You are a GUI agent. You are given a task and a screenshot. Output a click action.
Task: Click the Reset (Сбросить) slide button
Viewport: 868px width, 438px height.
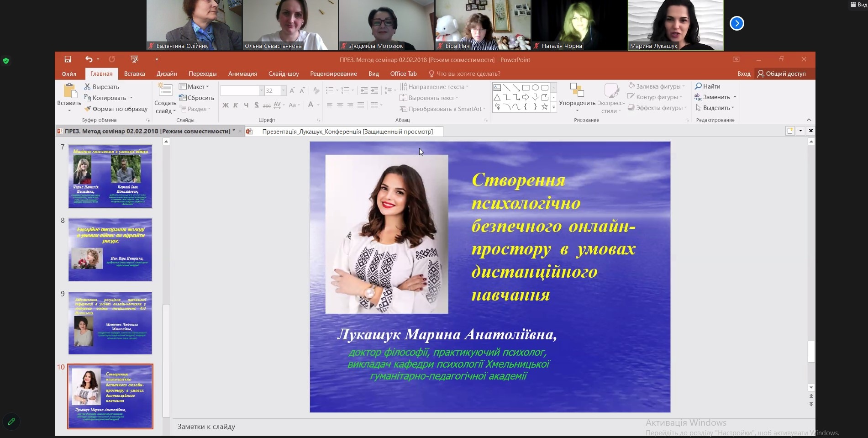click(x=197, y=98)
